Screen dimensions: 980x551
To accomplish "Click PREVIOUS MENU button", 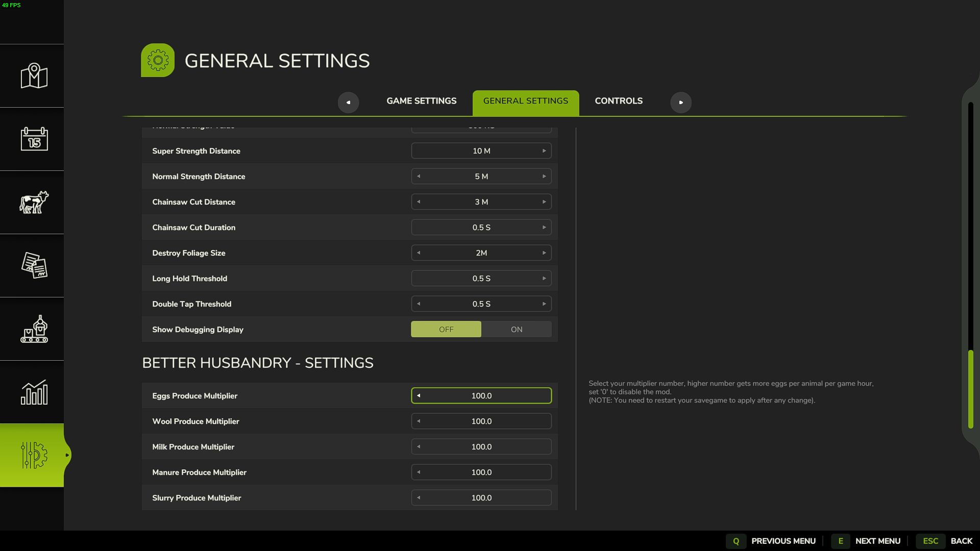I will coord(783,541).
